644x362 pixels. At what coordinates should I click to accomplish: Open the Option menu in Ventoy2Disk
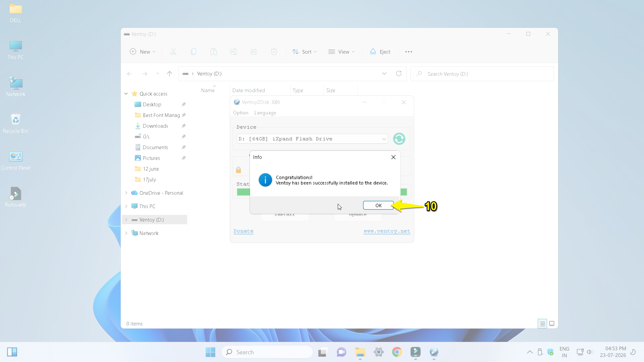click(x=240, y=113)
